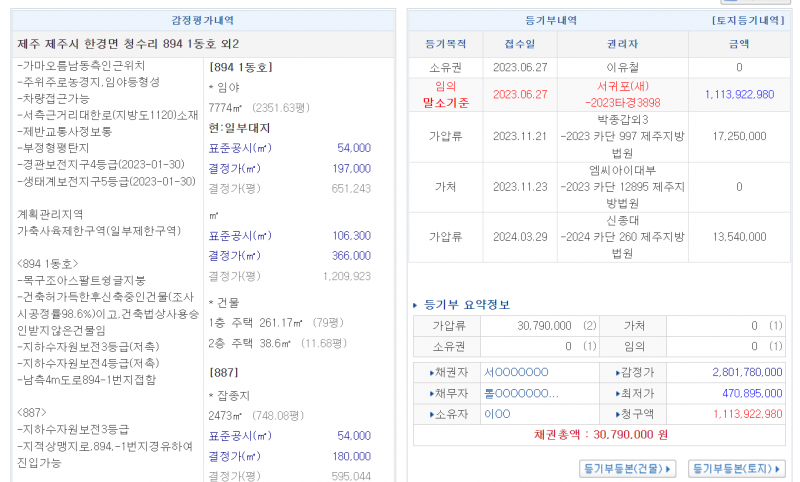This screenshot has width=800, height=482.
Task: Click the 등기목적 column header
Action: point(445,44)
